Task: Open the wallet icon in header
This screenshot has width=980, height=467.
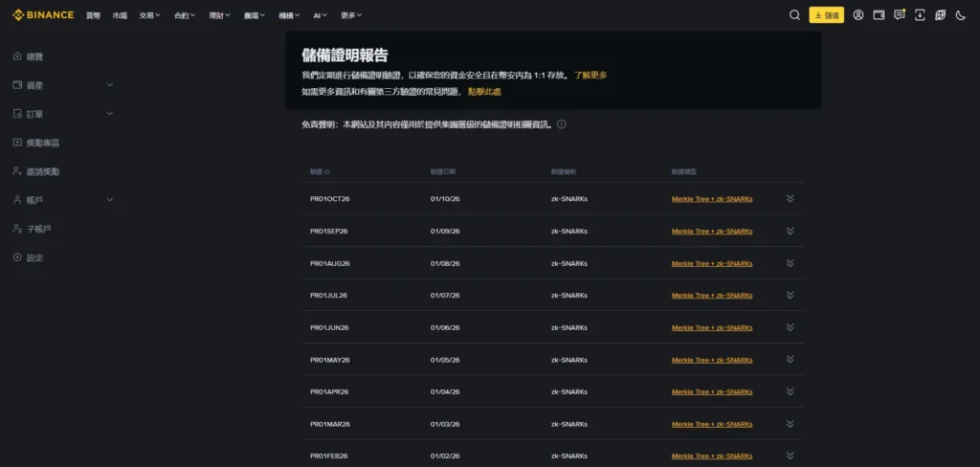Action: pos(879,15)
